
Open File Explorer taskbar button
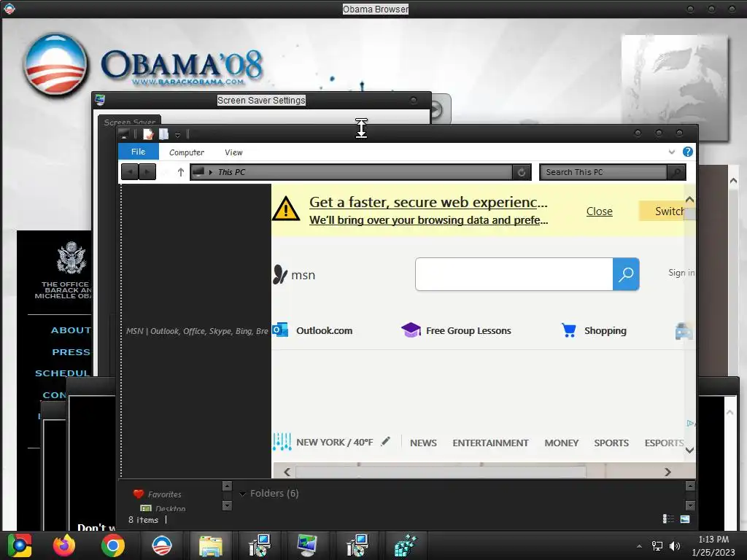(211, 545)
